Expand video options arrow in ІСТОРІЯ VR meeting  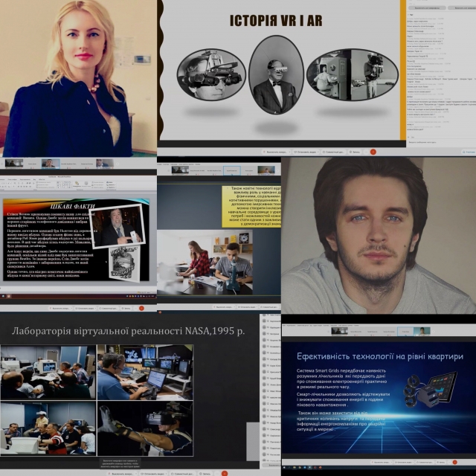click(318, 152)
